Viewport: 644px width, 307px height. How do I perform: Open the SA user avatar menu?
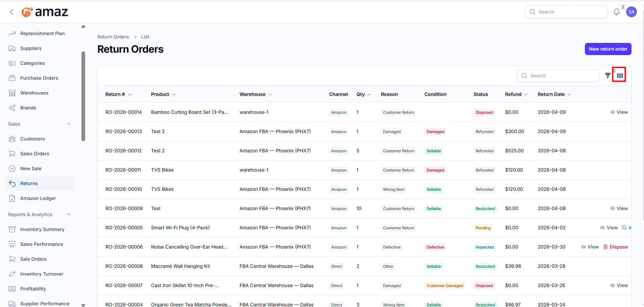(631, 12)
